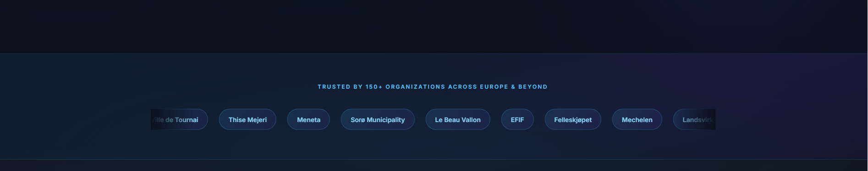Click the word 'Sorø' in the municipality pill
Screen dimensions: 868x171
(357, 120)
